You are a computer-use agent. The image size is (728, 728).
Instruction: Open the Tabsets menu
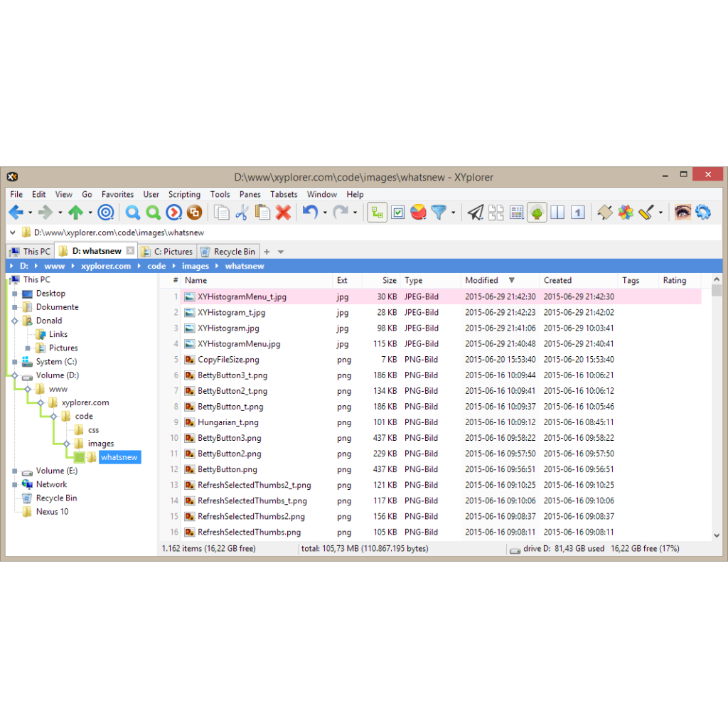(x=284, y=194)
